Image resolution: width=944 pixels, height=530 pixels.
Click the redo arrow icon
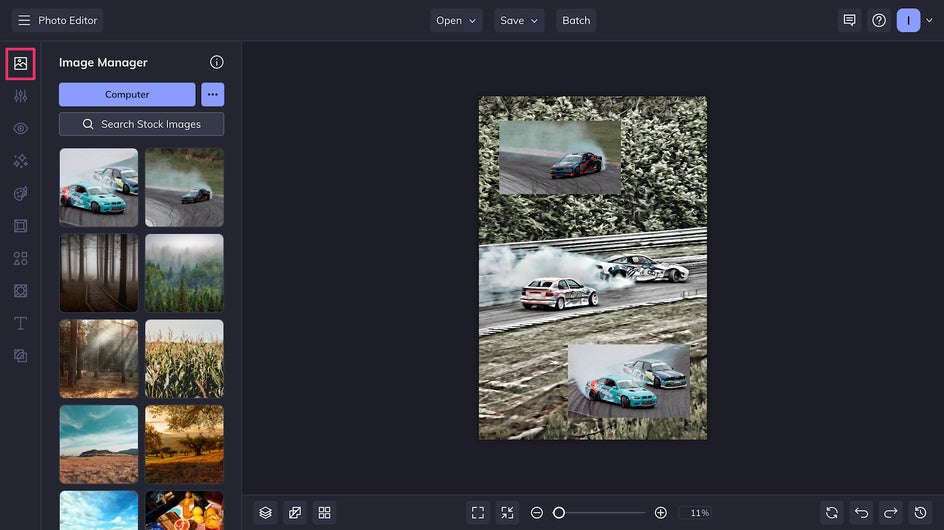(x=891, y=513)
